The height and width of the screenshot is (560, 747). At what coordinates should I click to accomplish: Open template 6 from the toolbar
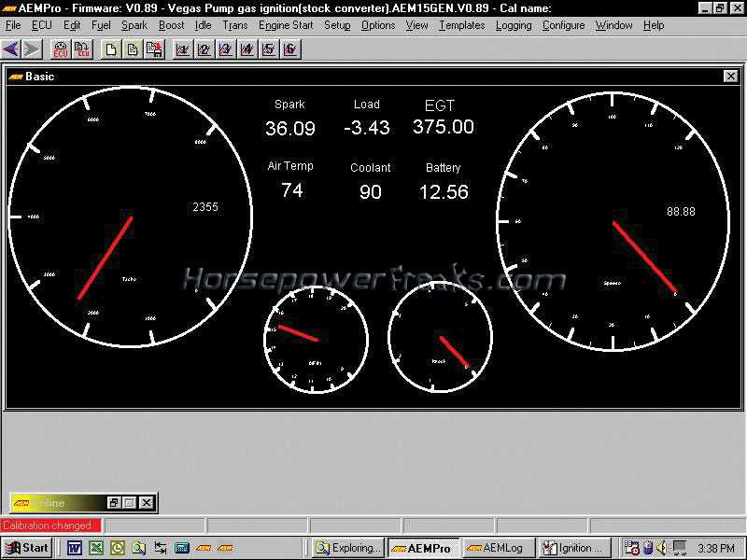pos(290,49)
